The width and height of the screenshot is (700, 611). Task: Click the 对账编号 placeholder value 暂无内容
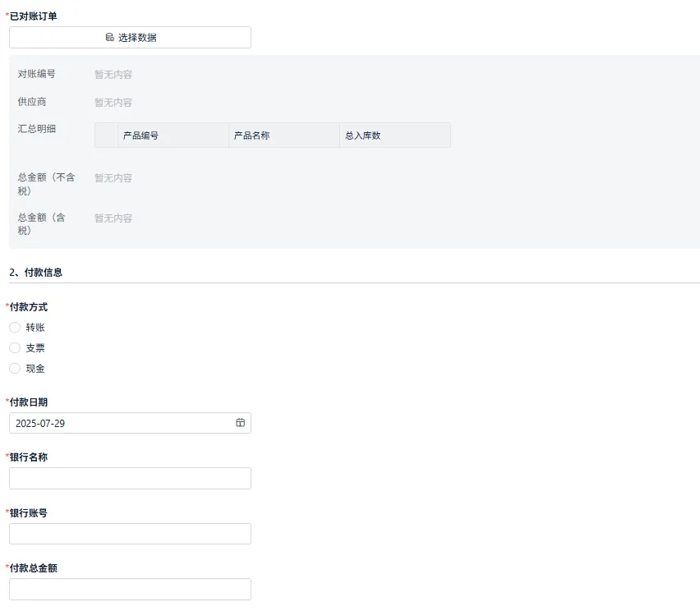(x=113, y=75)
